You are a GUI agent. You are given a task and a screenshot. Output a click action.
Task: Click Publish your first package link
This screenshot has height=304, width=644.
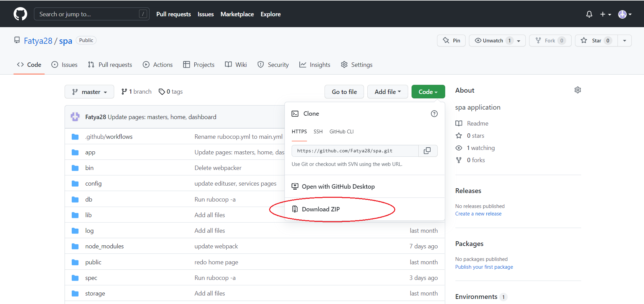point(484,267)
